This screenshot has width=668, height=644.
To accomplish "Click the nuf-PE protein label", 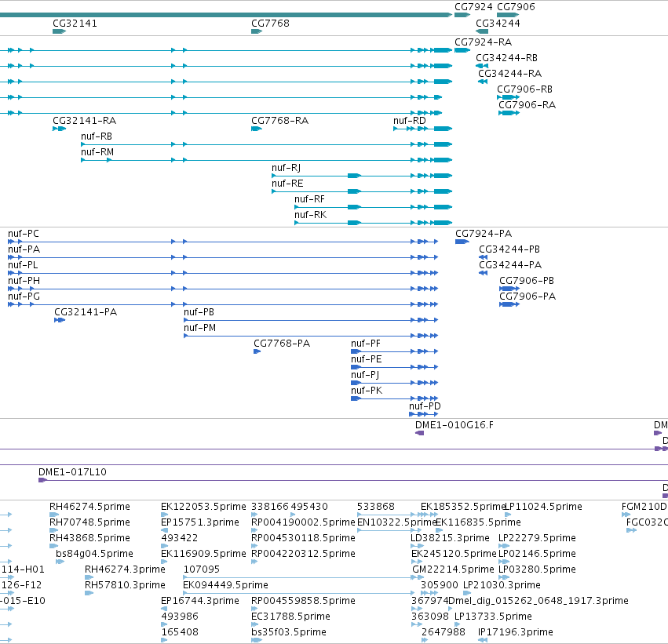I will pos(367,360).
